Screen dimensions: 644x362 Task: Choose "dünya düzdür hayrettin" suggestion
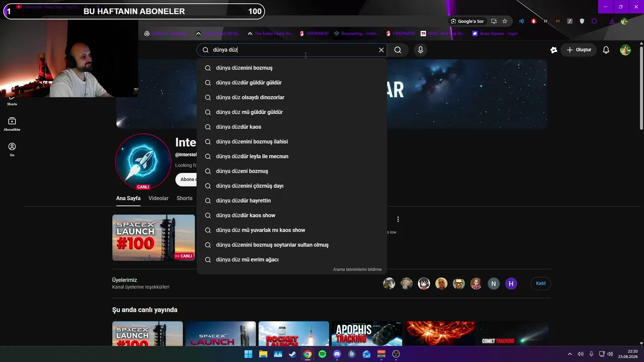click(292, 201)
